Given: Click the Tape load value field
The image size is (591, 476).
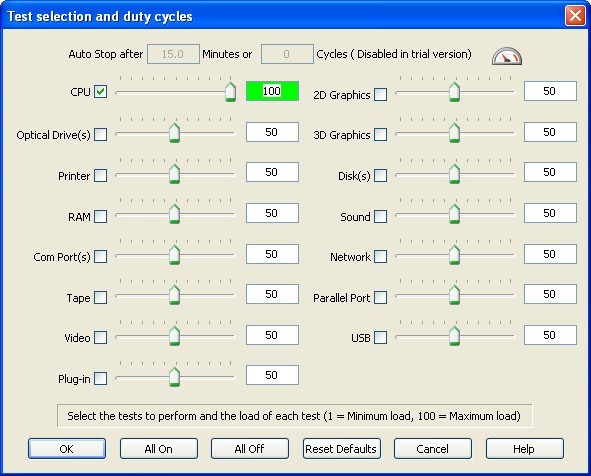Looking at the screenshot, I should pyautogui.click(x=272, y=294).
